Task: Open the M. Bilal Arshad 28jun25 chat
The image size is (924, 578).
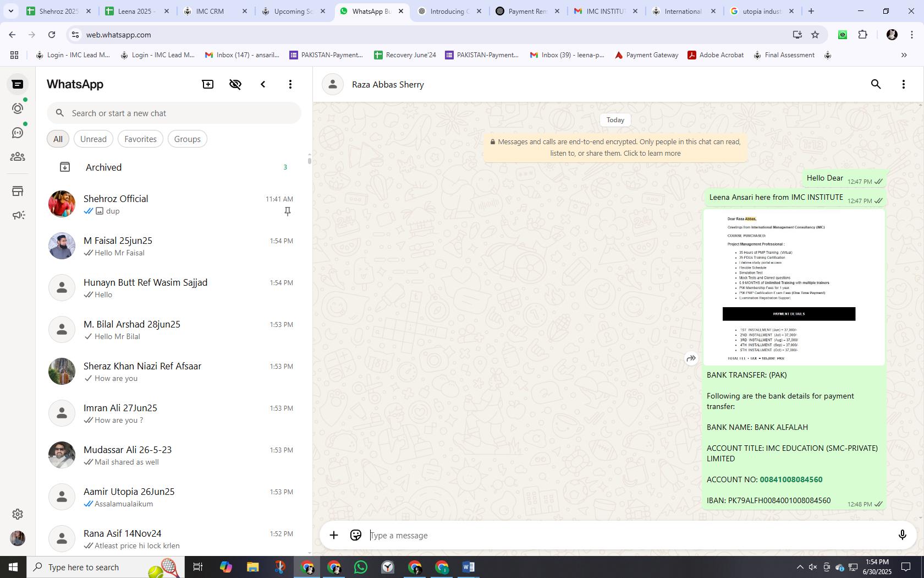Action: (174, 330)
